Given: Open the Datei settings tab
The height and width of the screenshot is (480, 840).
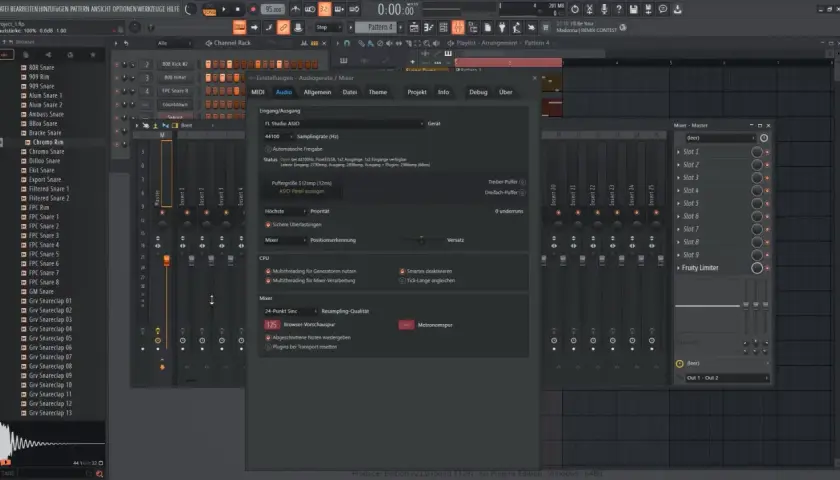Looking at the screenshot, I should tap(350, 92).
